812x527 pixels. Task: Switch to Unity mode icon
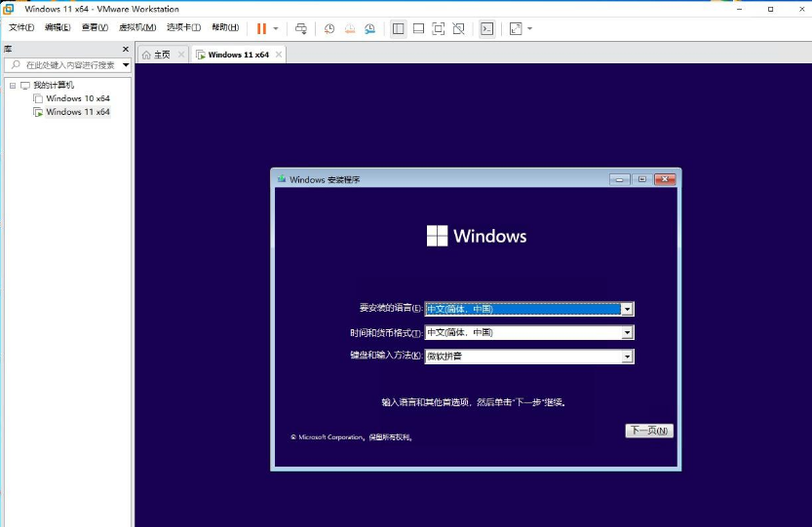click(459, 28)
